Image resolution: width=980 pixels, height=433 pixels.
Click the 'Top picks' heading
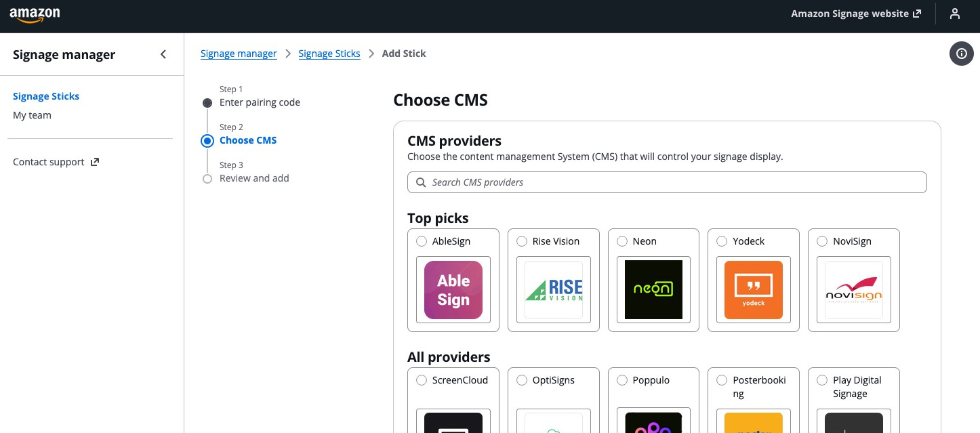point(438,218)
